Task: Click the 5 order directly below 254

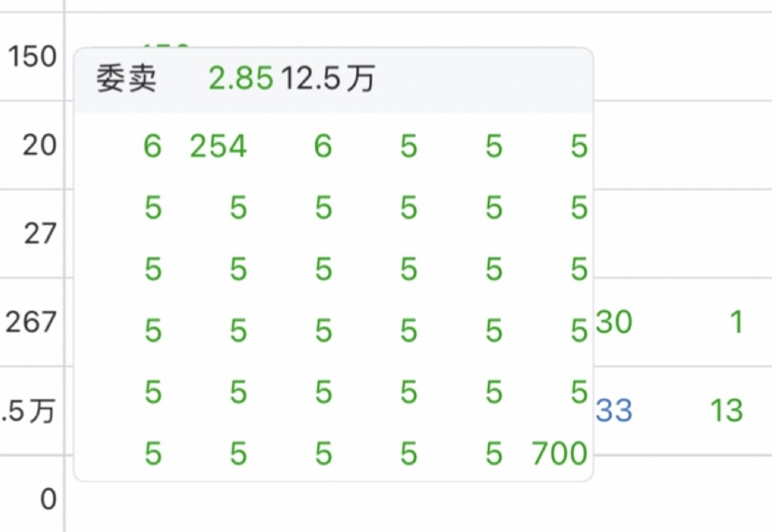Action: pyautogui.click(x=238, y=208)
